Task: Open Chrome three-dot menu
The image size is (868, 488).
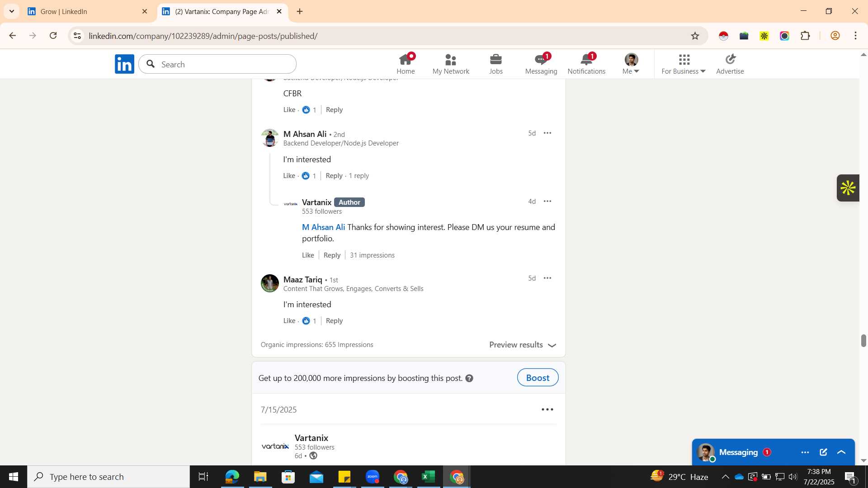Action: [x=855, y=36]
